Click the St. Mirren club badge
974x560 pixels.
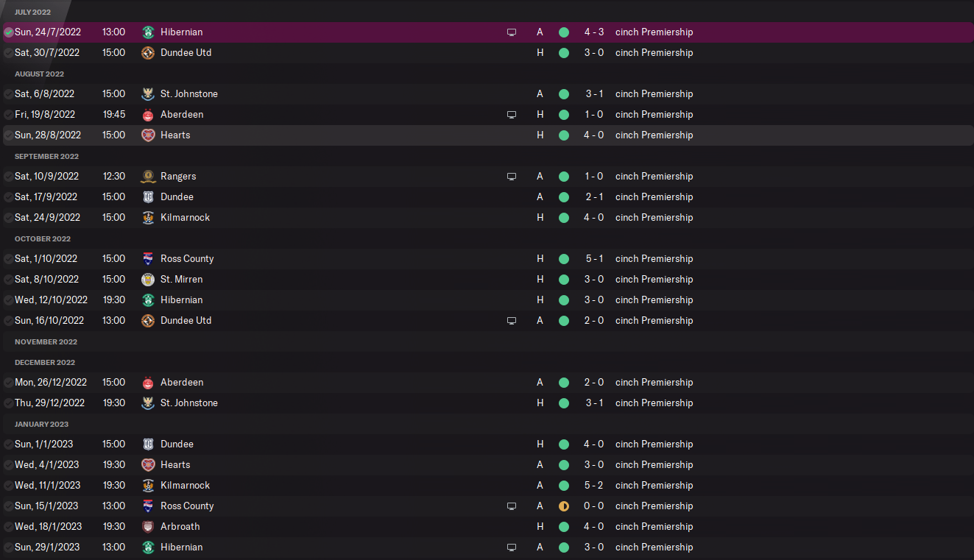pos(148,280)
